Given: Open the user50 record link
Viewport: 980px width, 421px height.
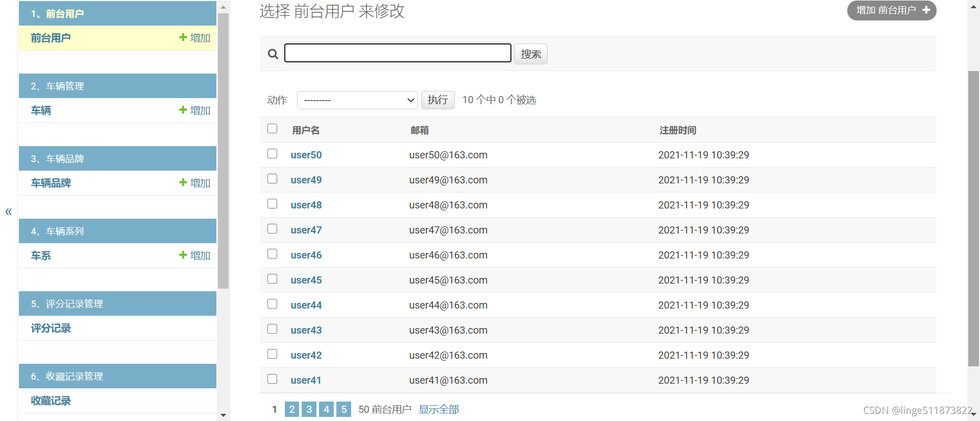Looking at the screenshot, I should click(x=306, y=155).
